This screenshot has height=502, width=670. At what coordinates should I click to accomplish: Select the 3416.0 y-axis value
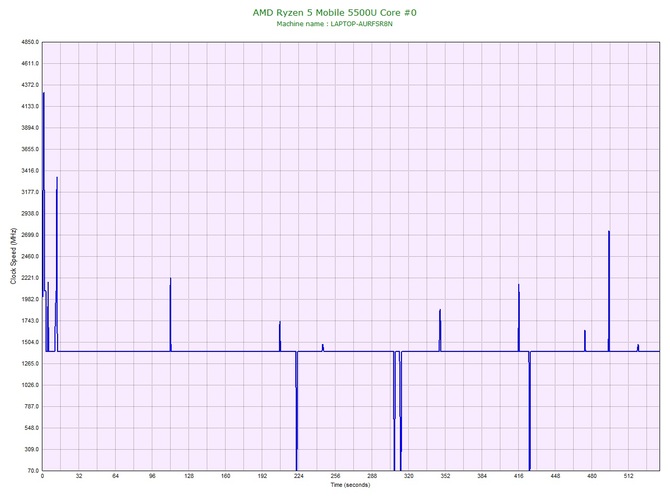point(30,170)
